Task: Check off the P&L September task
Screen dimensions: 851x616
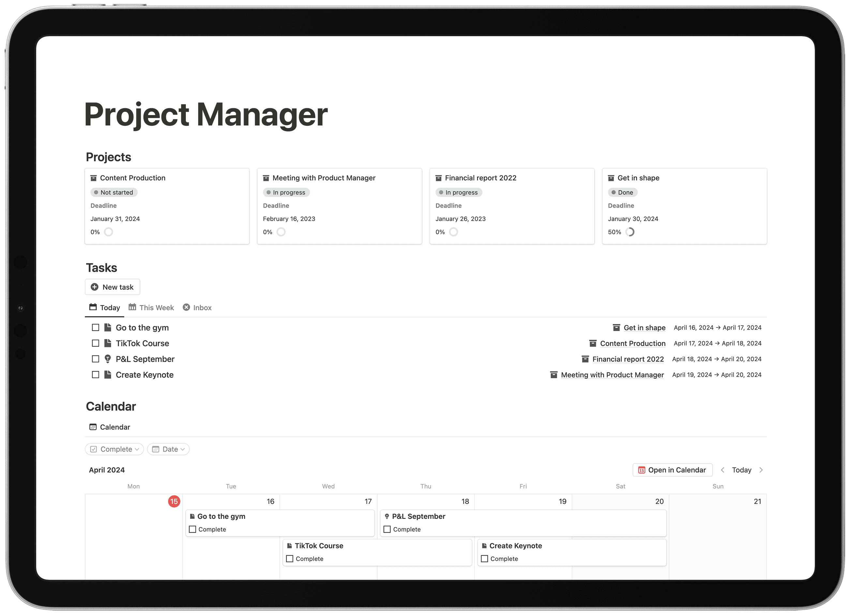Action: pos(95,359)
